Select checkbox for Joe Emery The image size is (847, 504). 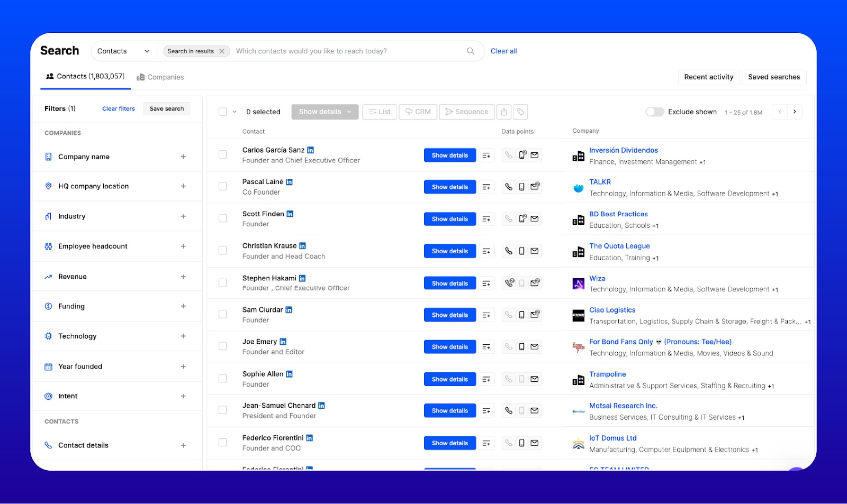pos(223,346)
